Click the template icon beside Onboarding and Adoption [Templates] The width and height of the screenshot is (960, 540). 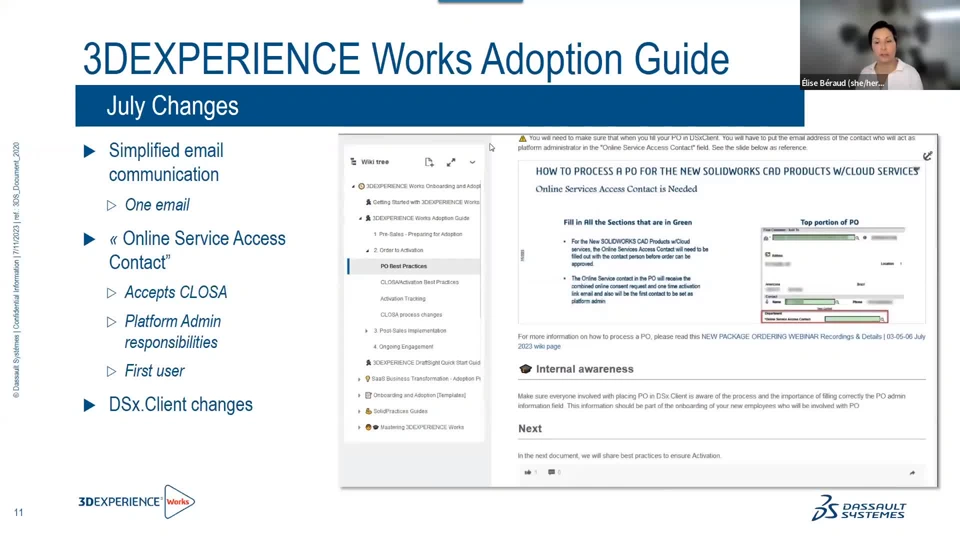tap(368, 396)
